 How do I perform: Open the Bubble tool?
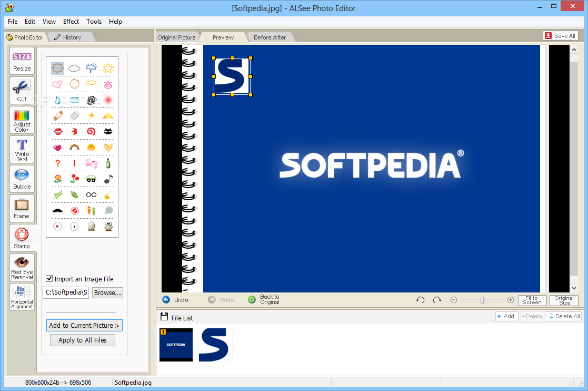pyautogui.click(x=22, y=179)
